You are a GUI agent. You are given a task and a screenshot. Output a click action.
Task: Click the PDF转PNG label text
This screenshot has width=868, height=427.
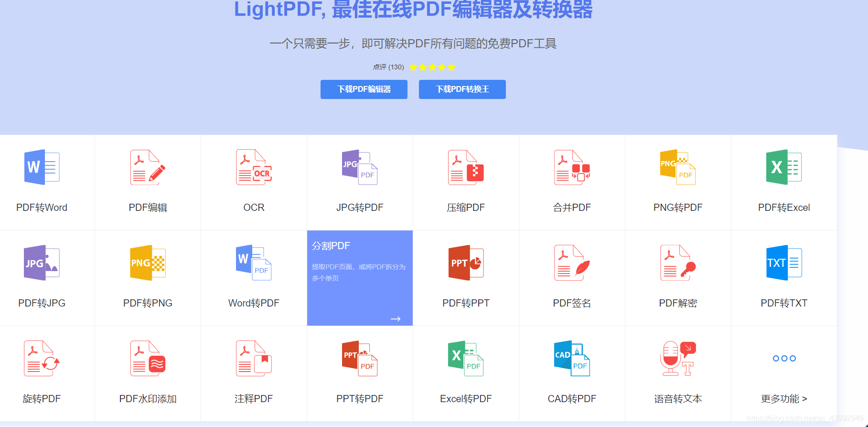pos(148,303)
